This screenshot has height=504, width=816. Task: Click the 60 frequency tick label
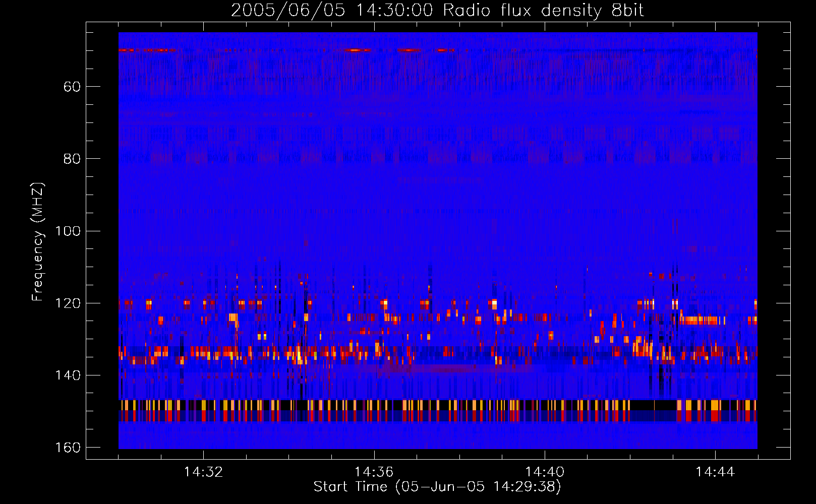(x=72, y=87)
